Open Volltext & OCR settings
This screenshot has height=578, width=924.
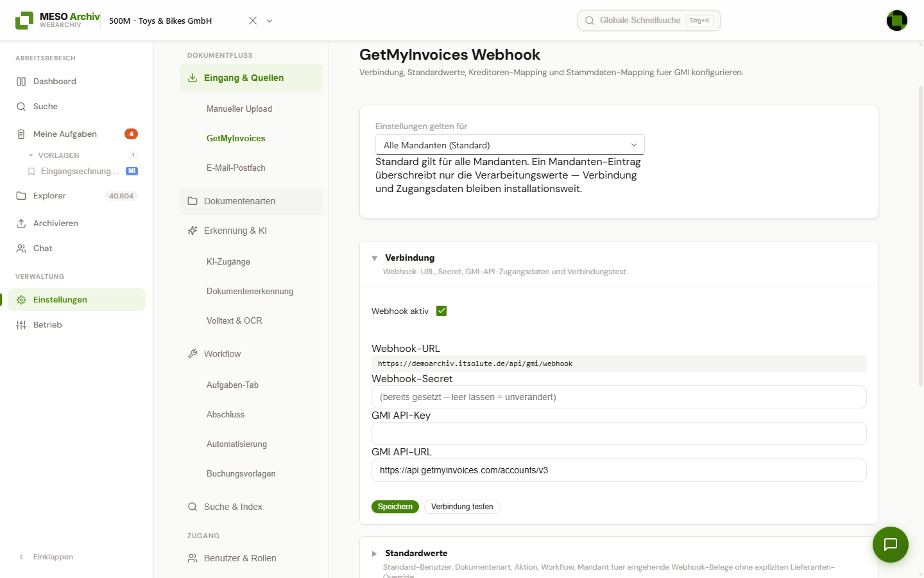tap(234, 321)
